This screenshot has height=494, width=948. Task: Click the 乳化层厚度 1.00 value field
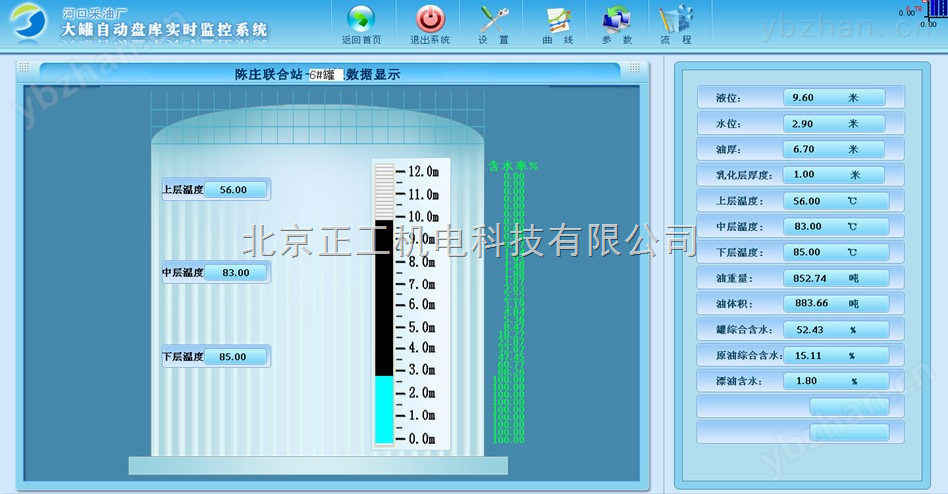[834, 175]
